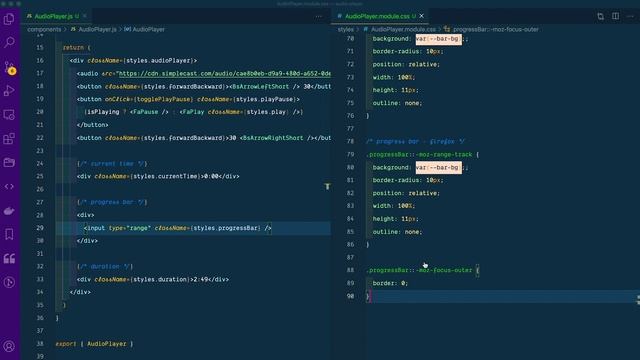
Task: Click width 100% on line 73
Action: coord(393,77)
